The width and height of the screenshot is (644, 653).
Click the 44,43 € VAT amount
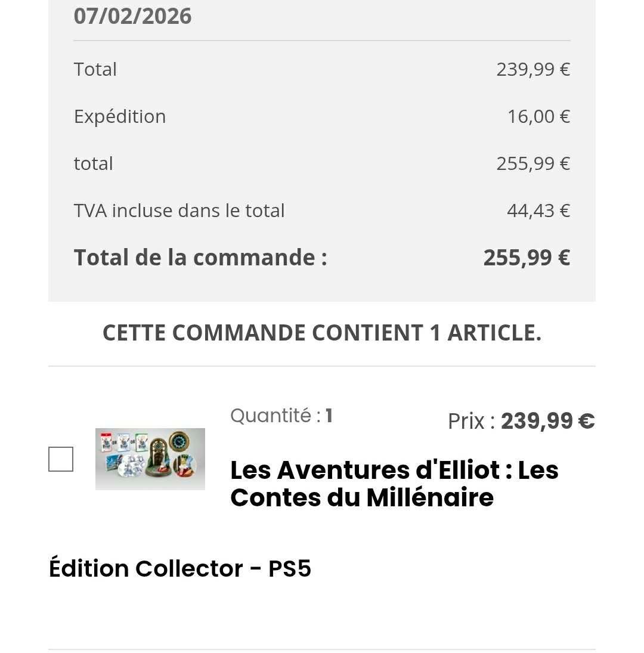(538, 211)
